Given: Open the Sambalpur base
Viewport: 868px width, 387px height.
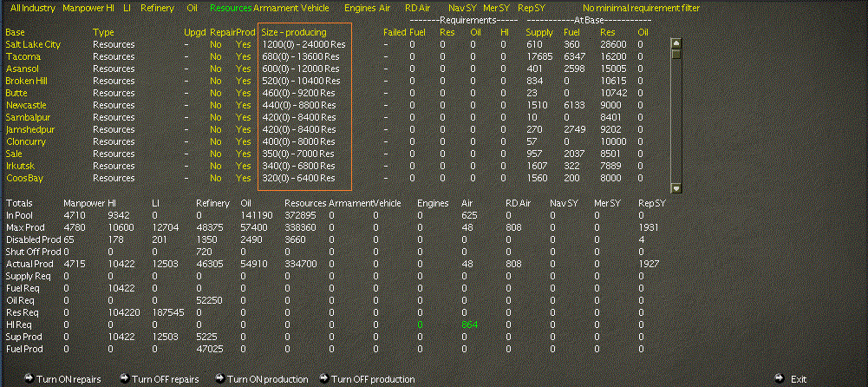Looking at the screenshot, I should click(29, 117).
